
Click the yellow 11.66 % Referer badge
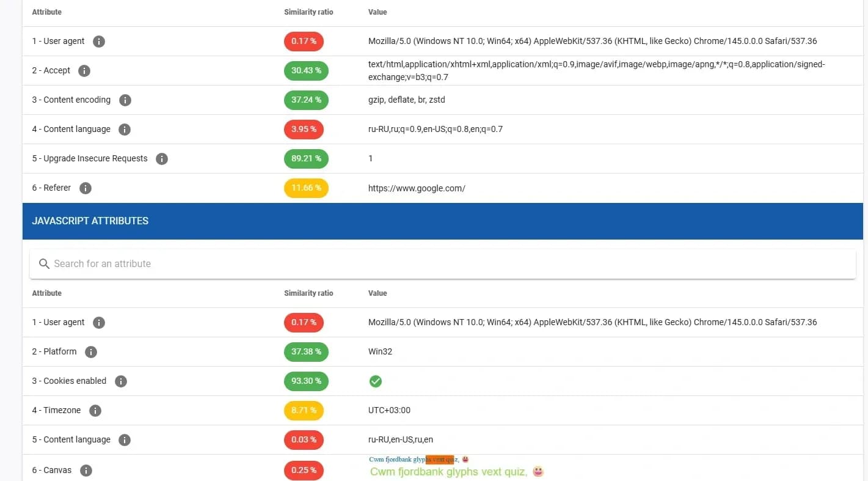click(306, 188)
